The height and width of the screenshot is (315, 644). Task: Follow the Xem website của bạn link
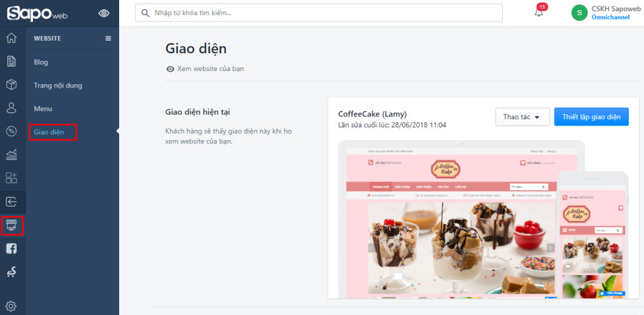coord(210,68)
